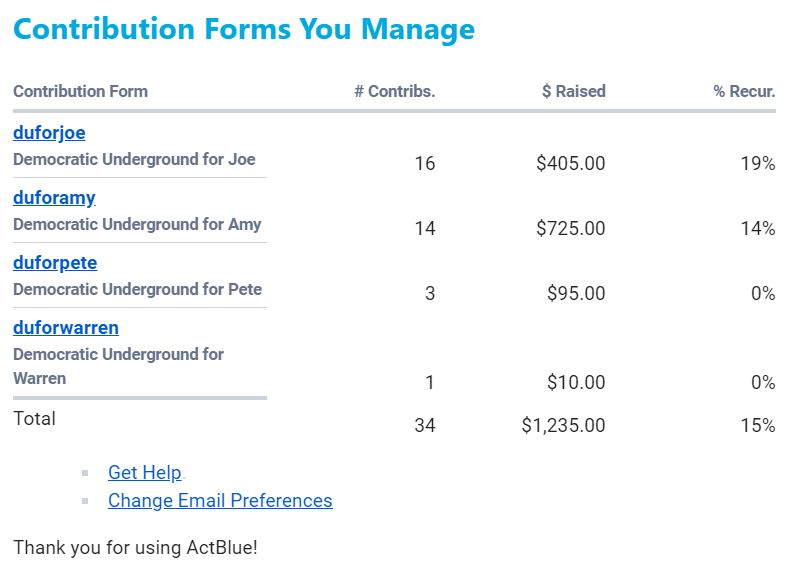Screen dimensions: 792x581
Task: Click the Contribution Forms You Manage heading
Action: click(x=244, y=29)
